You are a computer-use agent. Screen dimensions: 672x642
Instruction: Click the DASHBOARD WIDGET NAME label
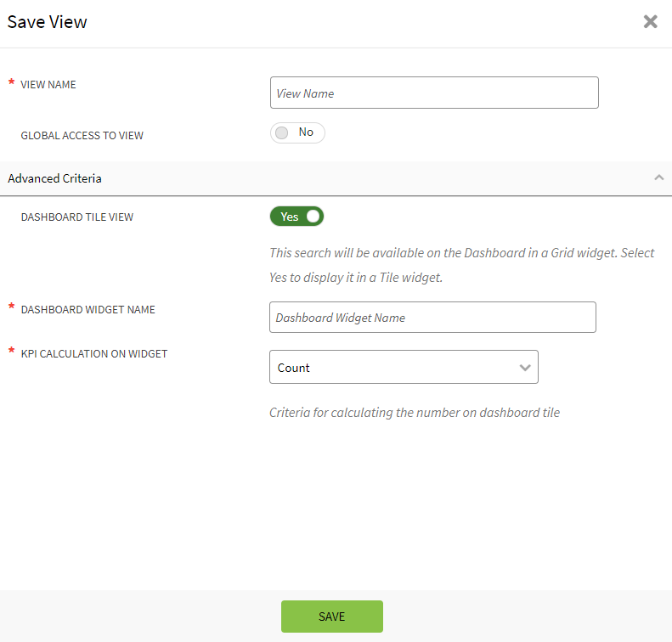[88, 310]
